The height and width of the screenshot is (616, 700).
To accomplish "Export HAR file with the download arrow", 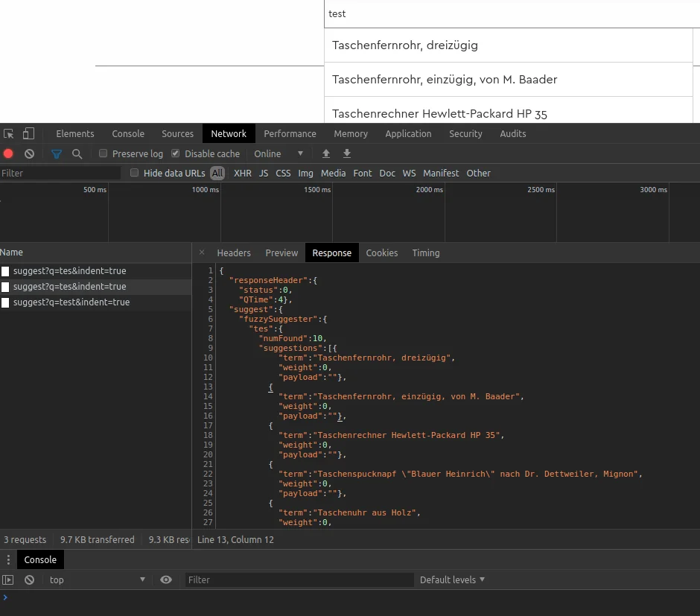I will (x=346, y=153).
